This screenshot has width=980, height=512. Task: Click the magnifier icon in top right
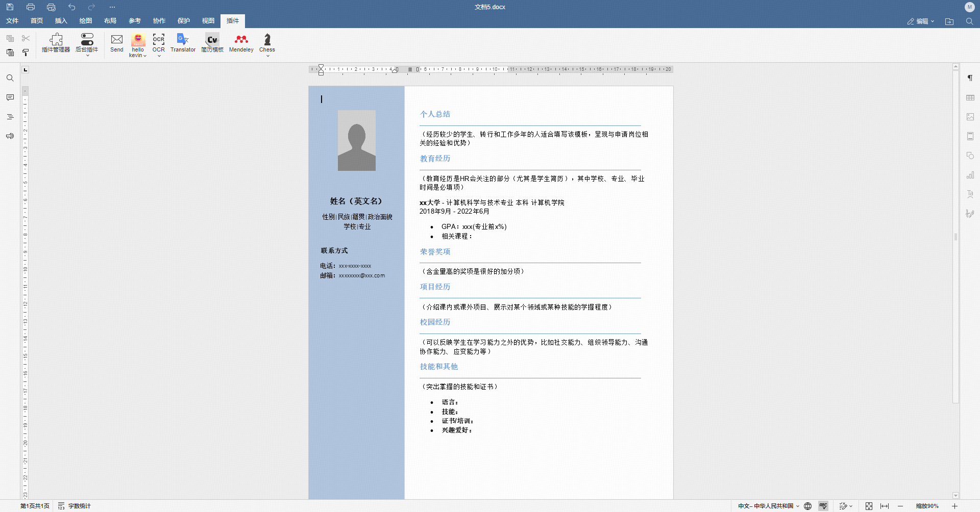pos(969,21)
